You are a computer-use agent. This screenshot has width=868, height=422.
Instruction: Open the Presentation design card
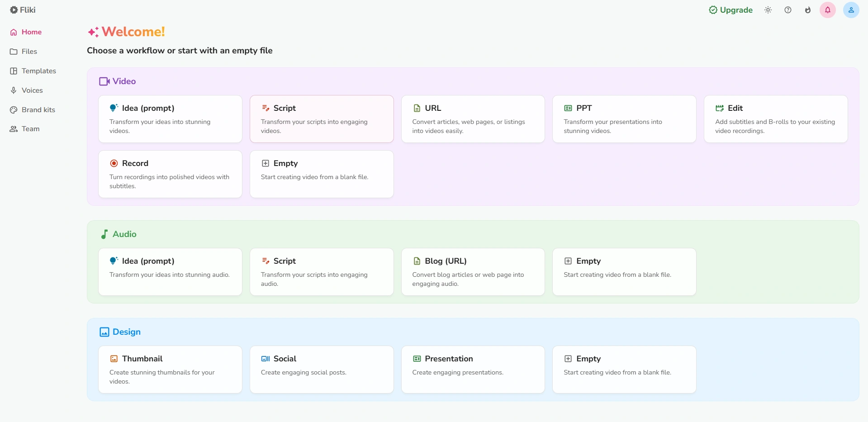point(473,370)
